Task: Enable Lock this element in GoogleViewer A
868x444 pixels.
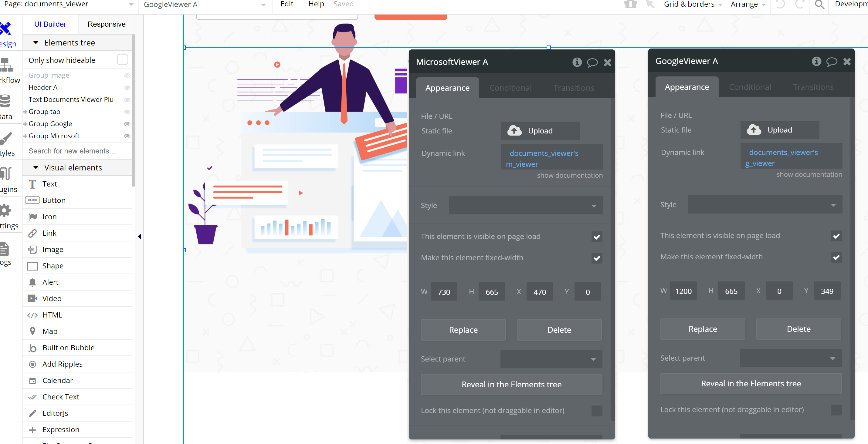Action: 836,410
